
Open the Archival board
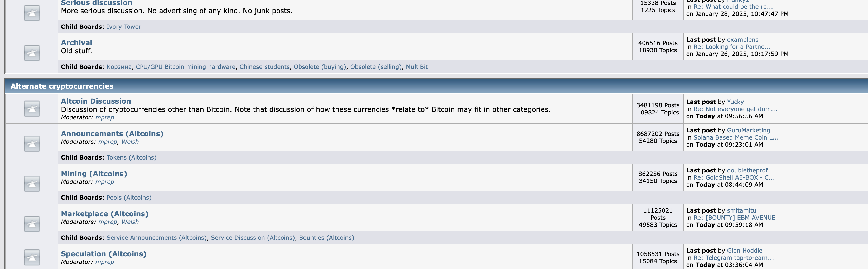[x=76, y=42]
